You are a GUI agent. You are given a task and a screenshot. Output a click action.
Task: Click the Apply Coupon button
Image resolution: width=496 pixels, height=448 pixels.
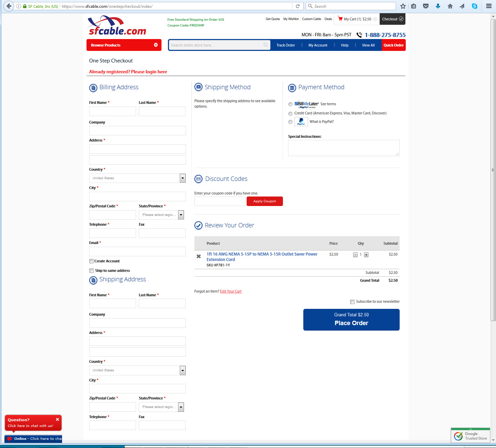265,201
